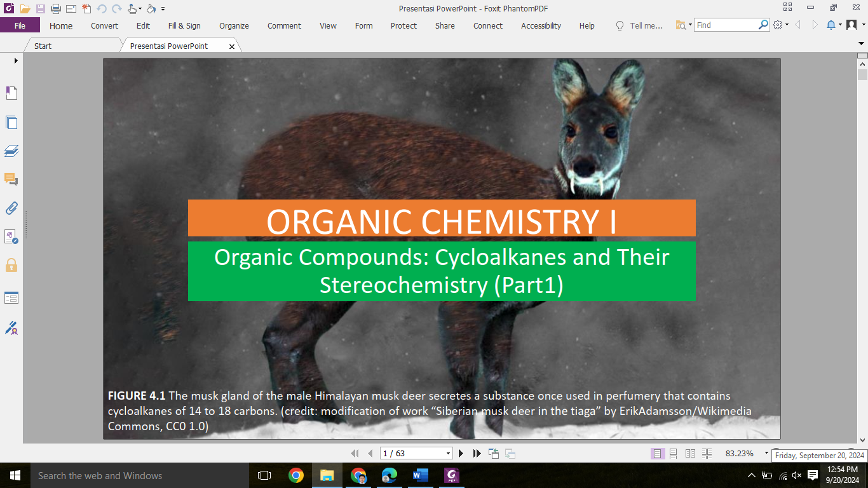Click the Tell me search helper
The image size is (868, 488).
pyautogui.click(x=639, y=26)
